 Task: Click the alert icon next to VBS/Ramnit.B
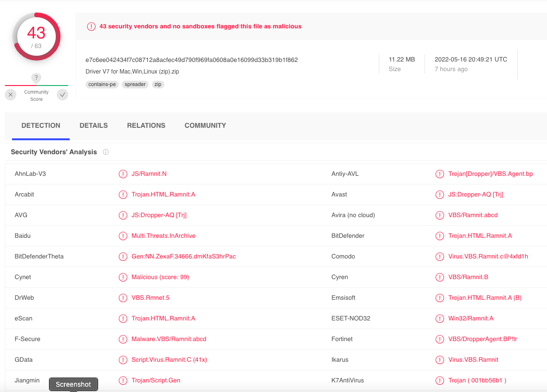439,277
